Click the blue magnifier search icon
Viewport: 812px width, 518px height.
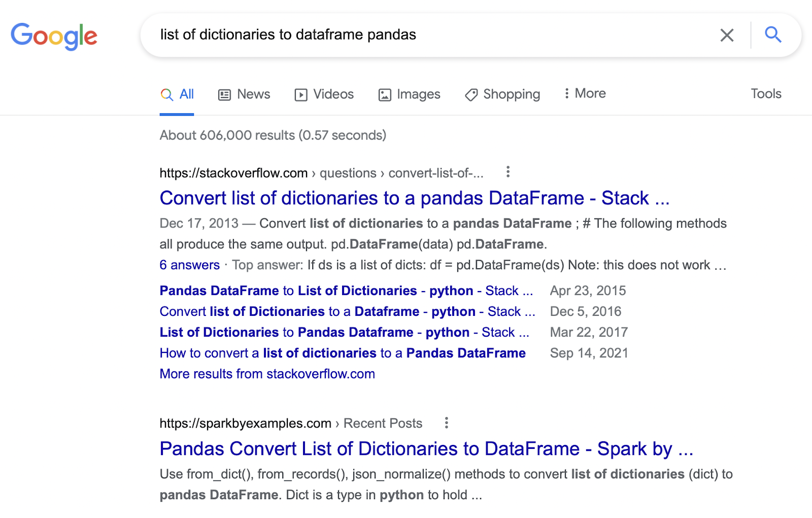773,35
